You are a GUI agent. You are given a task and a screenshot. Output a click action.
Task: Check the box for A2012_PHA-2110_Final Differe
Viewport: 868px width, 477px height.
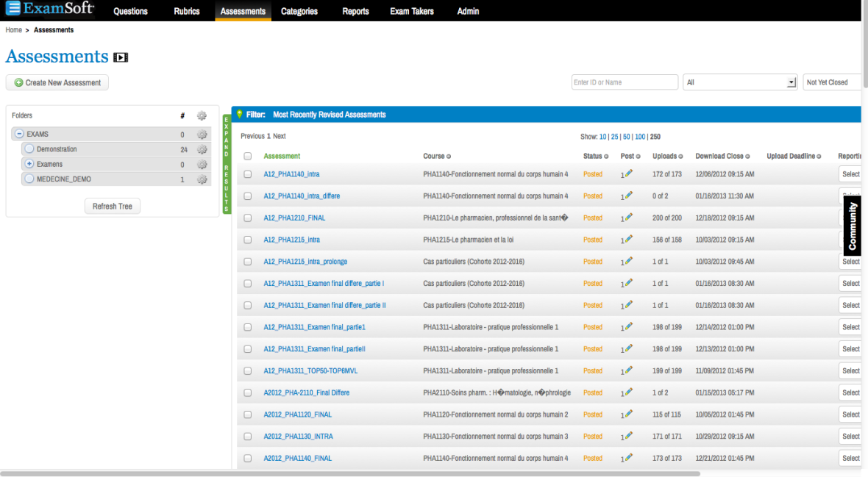click(247, 393)
